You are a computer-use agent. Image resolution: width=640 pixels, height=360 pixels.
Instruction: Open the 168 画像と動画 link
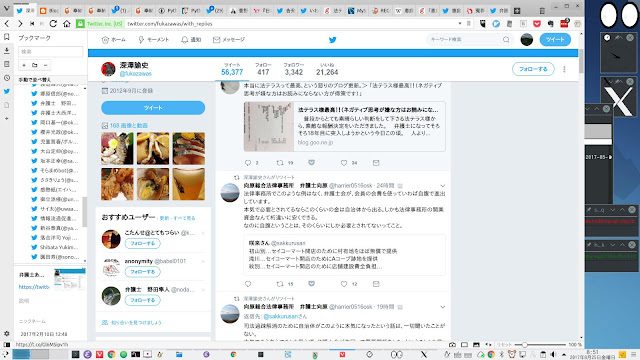pyautogui.click(x=129, y=126)
